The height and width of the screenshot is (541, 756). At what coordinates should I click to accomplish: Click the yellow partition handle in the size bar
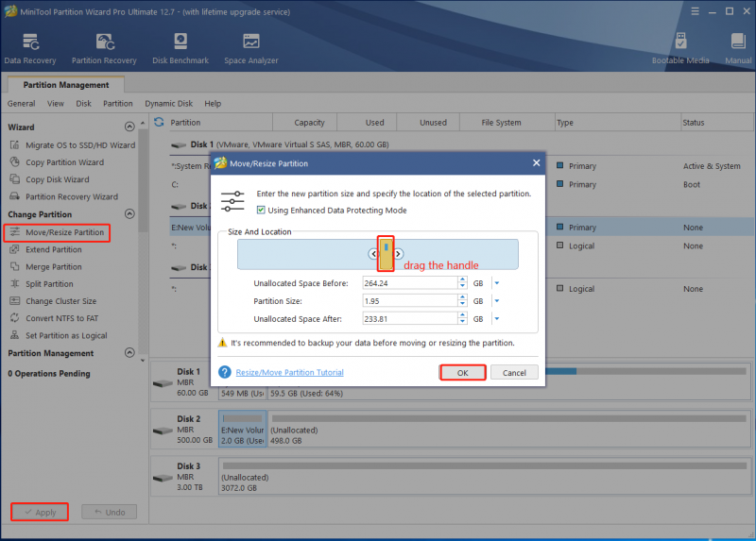click(386, 254)
